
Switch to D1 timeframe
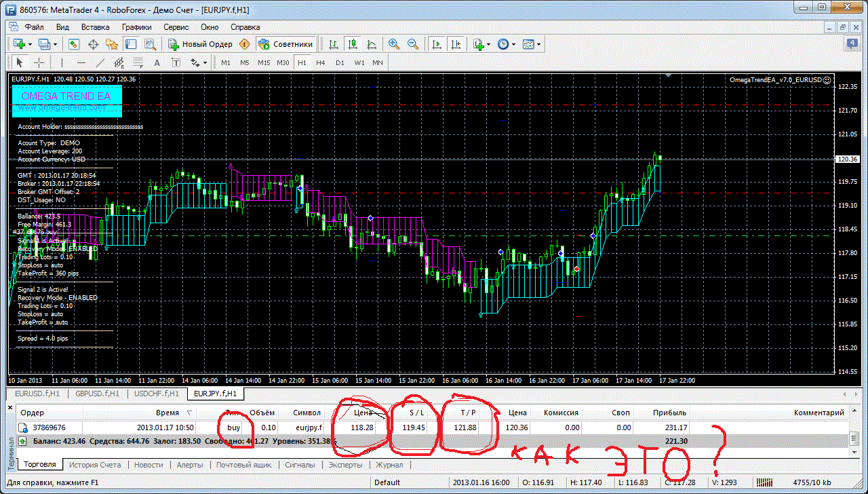340,62
